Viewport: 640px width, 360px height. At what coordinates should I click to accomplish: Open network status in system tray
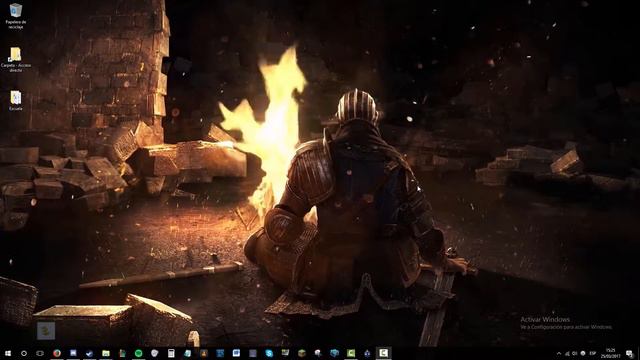pyautogui.click(x=567, y=353)
